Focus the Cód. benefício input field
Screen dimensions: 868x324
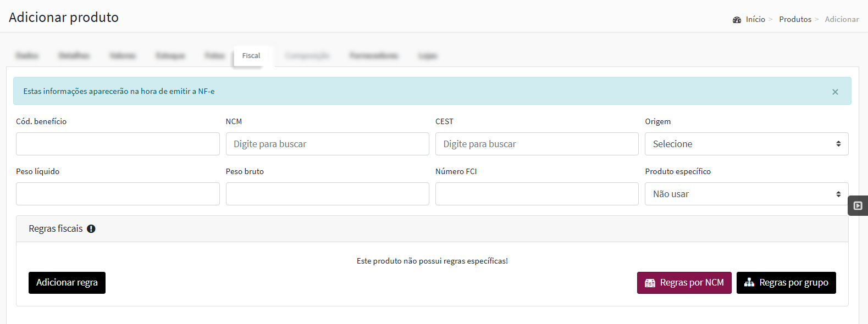118,144
